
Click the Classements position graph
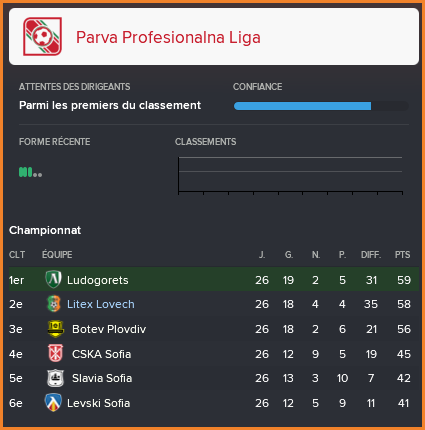[290, 175]
